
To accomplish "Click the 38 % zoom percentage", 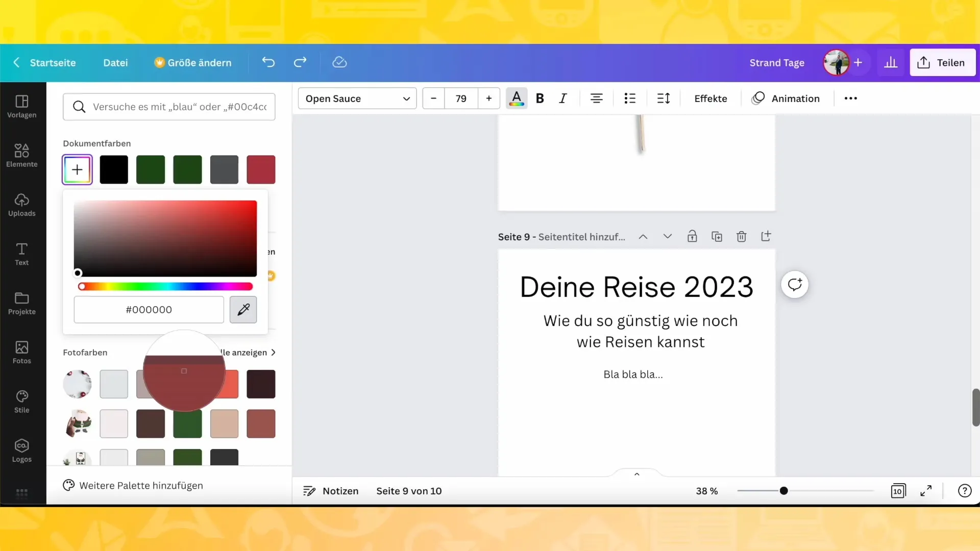I will pos(707,491).
